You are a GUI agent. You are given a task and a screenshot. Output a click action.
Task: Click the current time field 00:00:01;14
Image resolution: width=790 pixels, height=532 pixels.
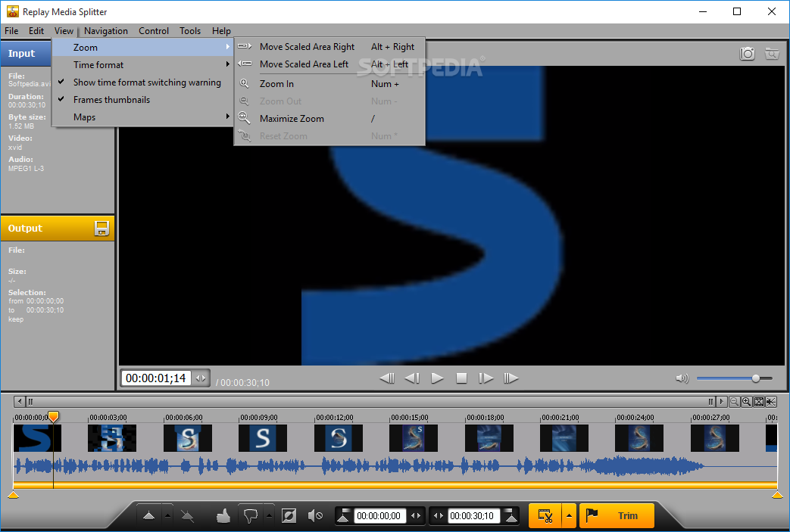[156, 378]
